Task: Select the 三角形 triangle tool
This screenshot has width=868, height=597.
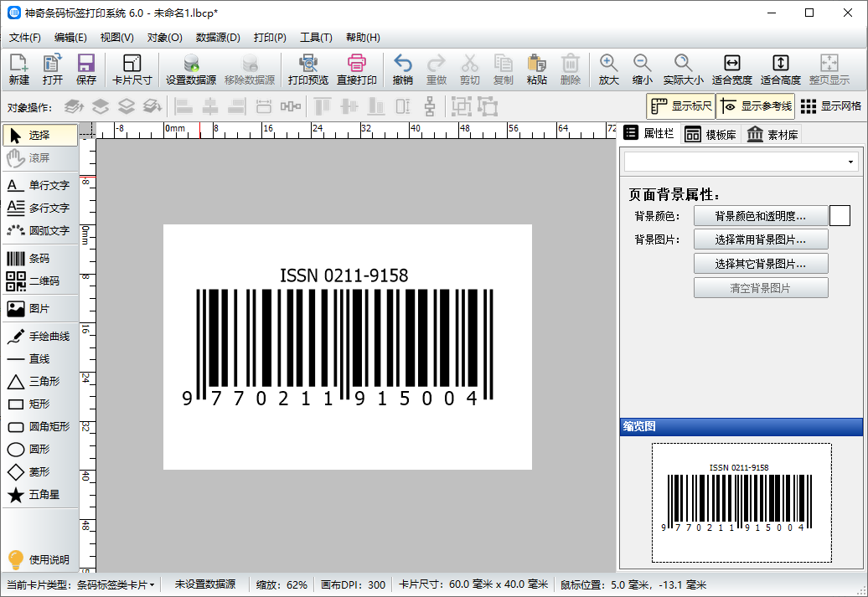Action: [x=40, y=381]
